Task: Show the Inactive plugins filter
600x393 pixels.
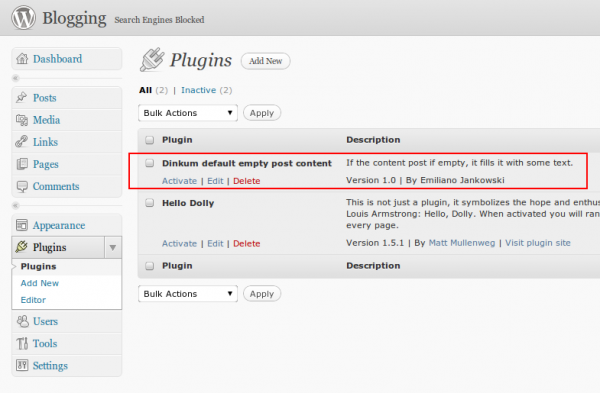Action: (199, 90)
